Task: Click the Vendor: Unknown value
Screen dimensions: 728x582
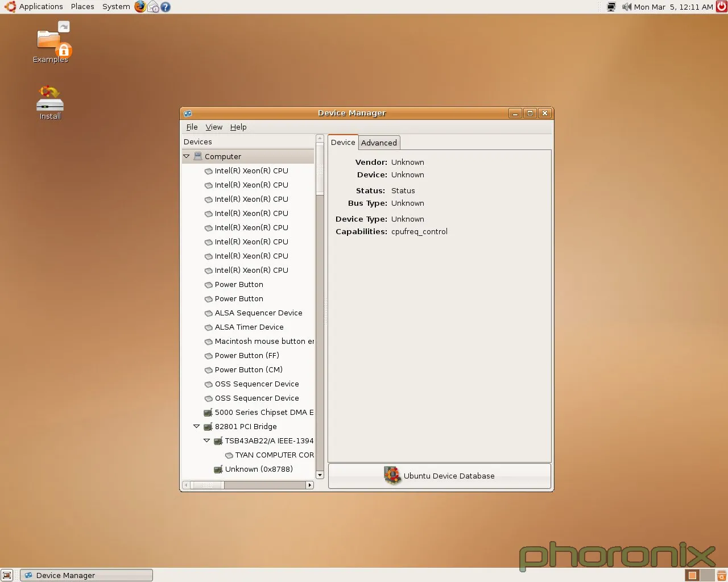Action: click(408, 163)
